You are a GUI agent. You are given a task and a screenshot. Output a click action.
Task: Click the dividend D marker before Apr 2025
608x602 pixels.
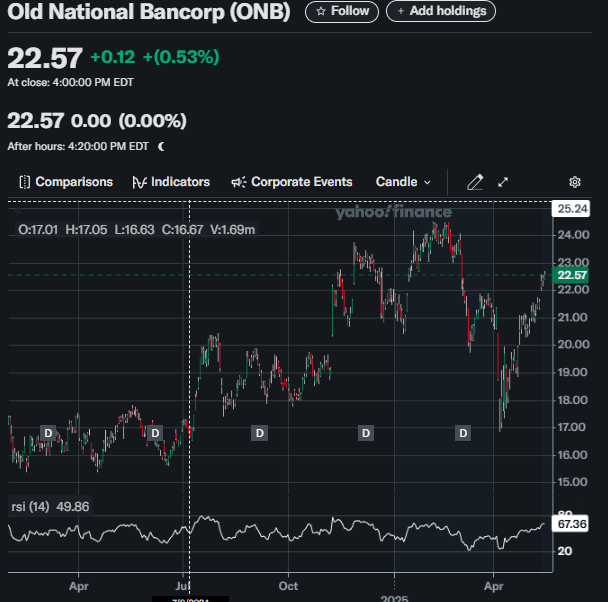463,433
